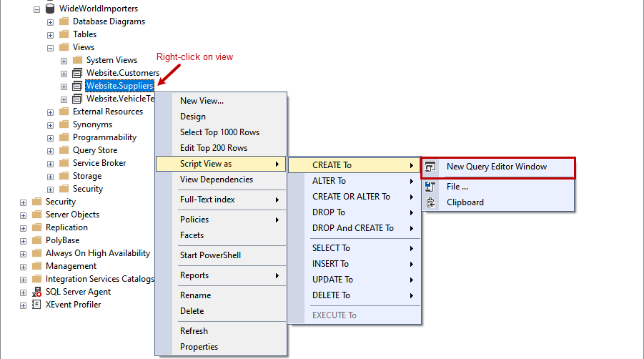The width and height of the screenshot is (644, 359).
Task: Click the Query Store folder icon
Action: click(64, 150)
